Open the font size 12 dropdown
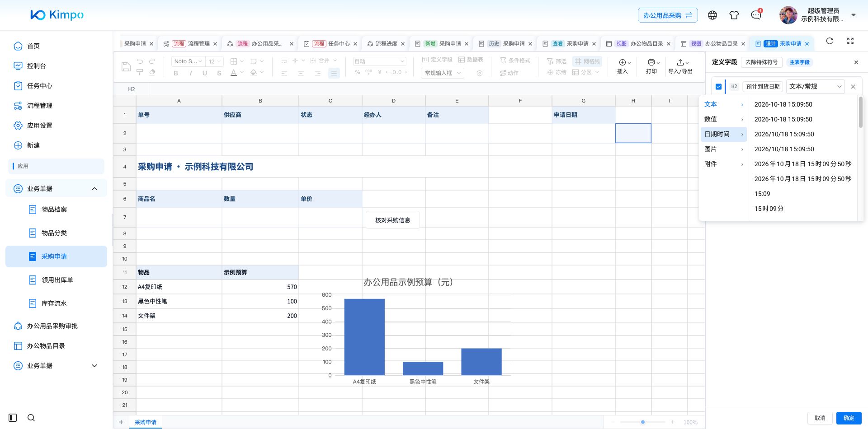Screen dimensions: 868x429 click(214, 61)
